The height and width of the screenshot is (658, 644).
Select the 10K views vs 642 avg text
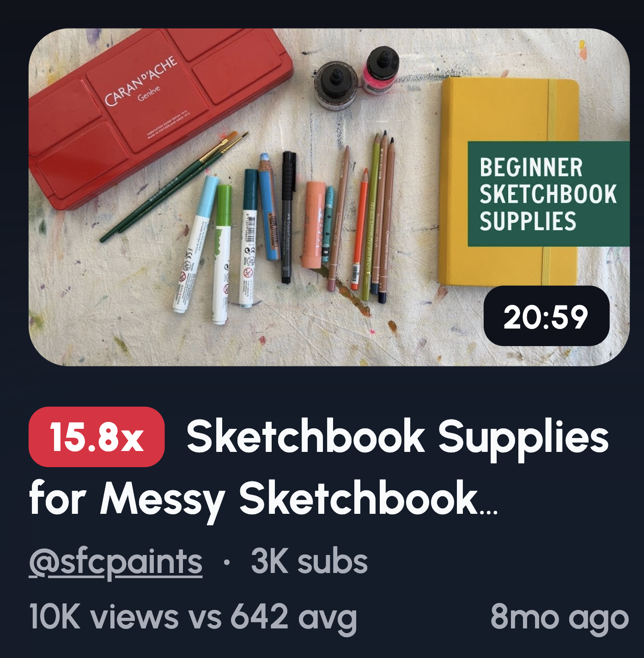tap(193, 617)
